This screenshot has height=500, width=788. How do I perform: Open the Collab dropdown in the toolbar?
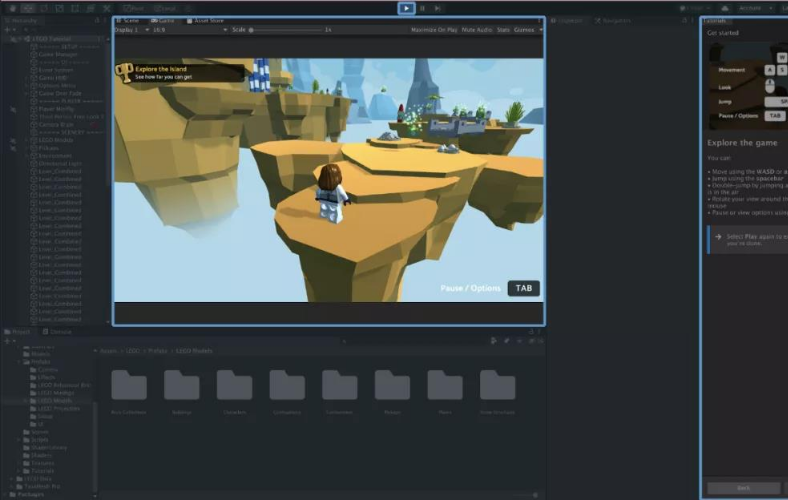pos(695,8)
